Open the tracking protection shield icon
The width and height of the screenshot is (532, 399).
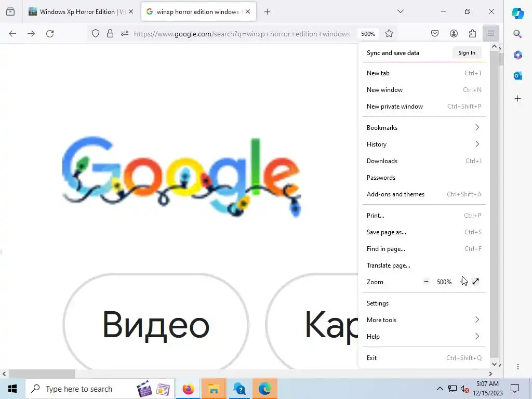[96, 34]
